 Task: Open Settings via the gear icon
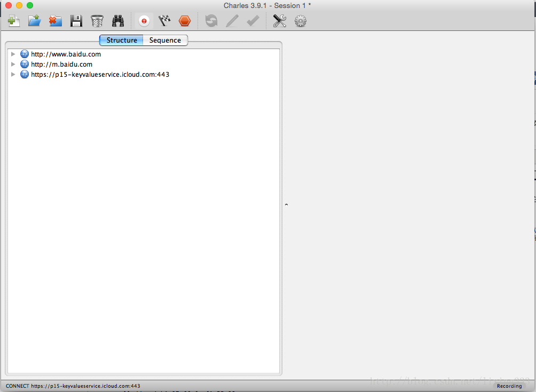(x=301, y=21)
